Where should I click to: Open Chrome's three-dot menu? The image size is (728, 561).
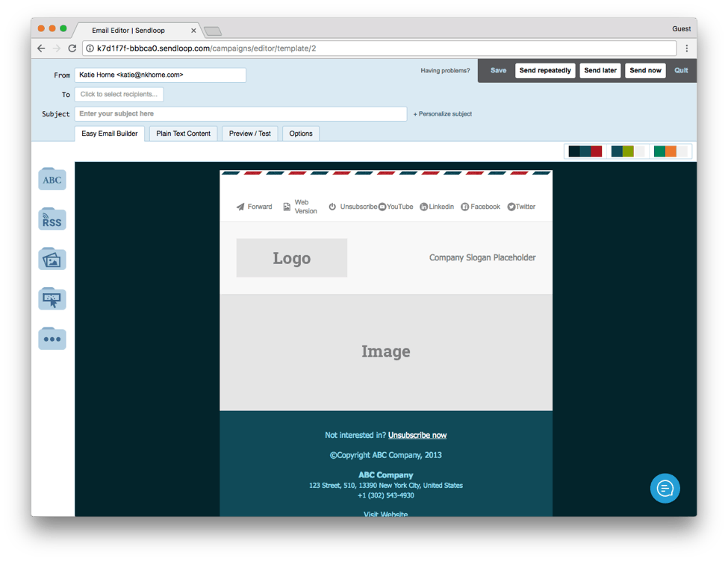tap(686, 48)
